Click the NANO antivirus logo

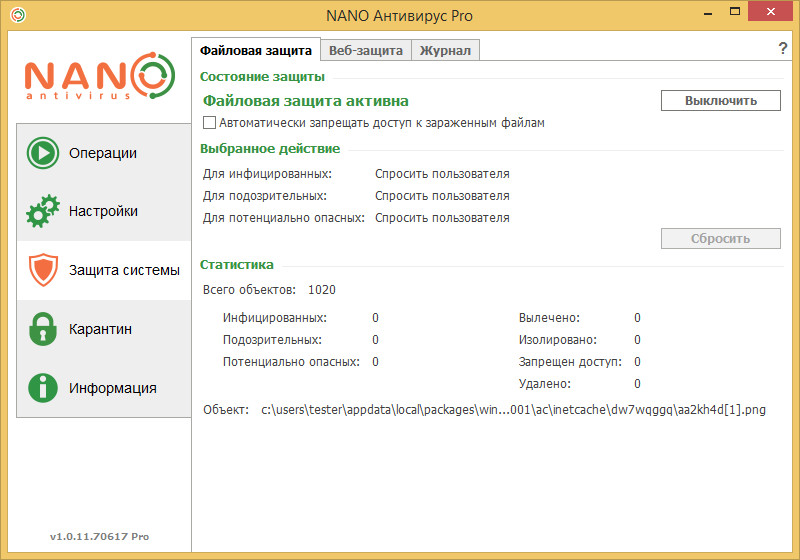click(100, 76)
